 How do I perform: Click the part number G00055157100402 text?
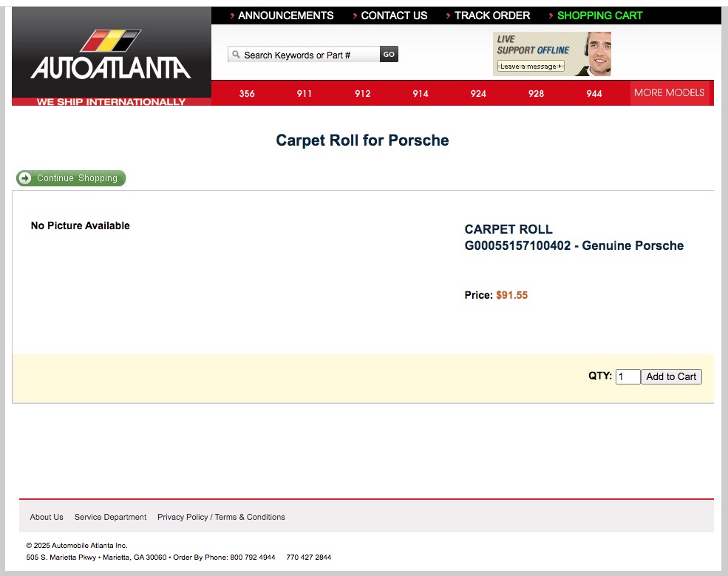[x=517, y=245]
